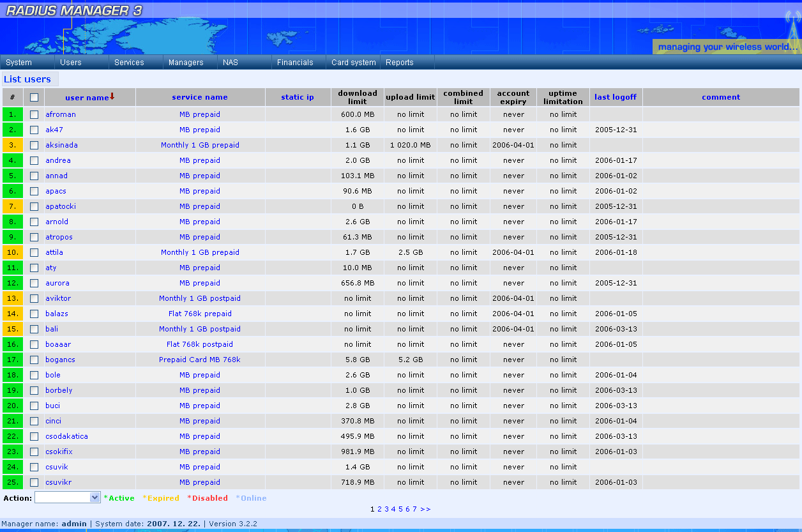Open the Card system menu
The image size is (802, 532).
353,63
